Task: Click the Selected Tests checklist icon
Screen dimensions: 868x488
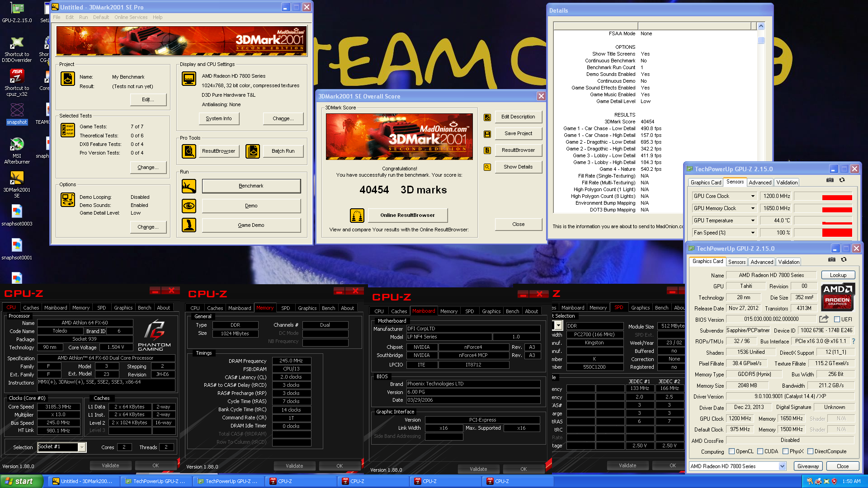Action: click(x=68, y=130)
